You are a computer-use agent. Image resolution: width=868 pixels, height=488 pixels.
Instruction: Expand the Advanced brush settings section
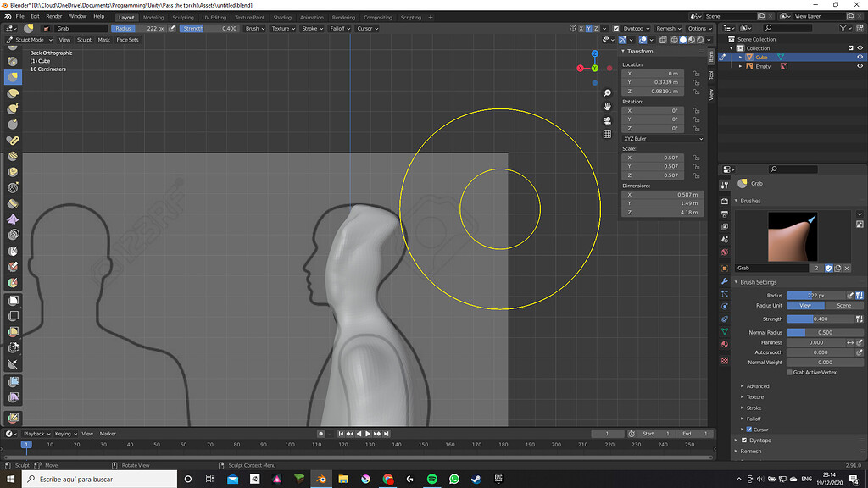point(757,386)
